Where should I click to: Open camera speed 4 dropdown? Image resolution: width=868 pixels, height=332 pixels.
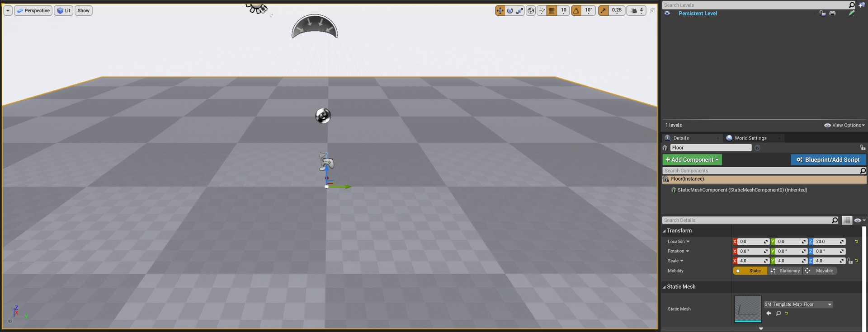click(x=637, y=10)
